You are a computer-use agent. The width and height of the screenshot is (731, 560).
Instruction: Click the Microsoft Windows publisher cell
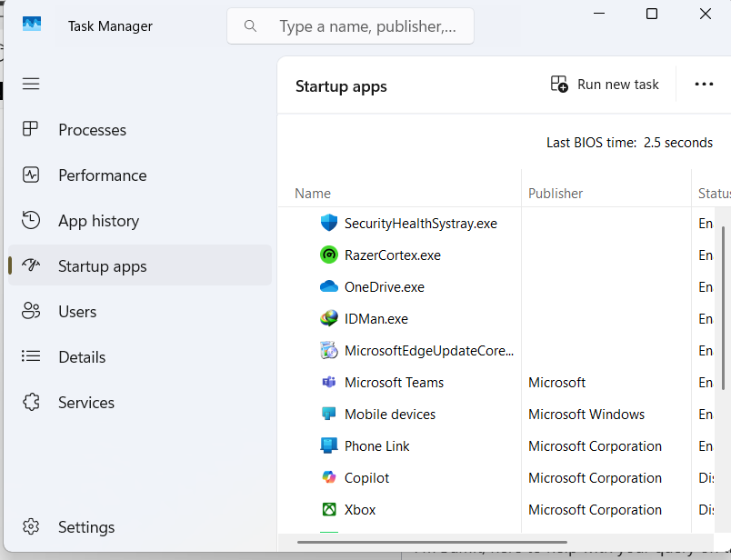[586, 414]
